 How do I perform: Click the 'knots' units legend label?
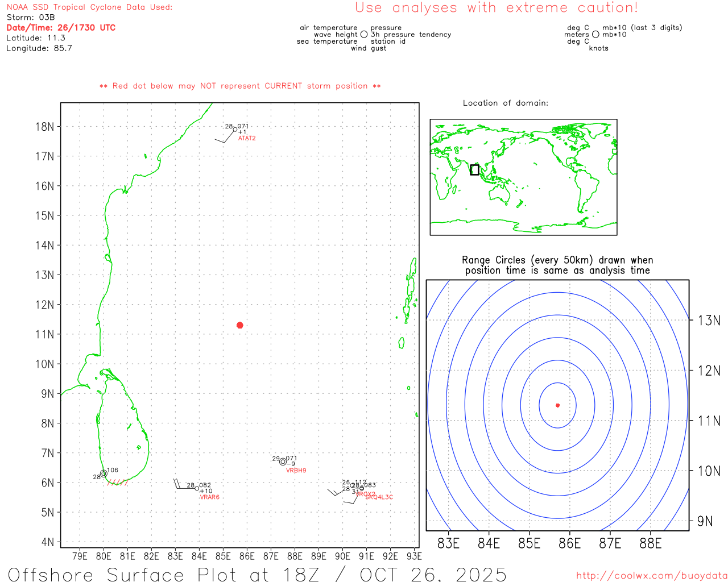coord(599,48)
